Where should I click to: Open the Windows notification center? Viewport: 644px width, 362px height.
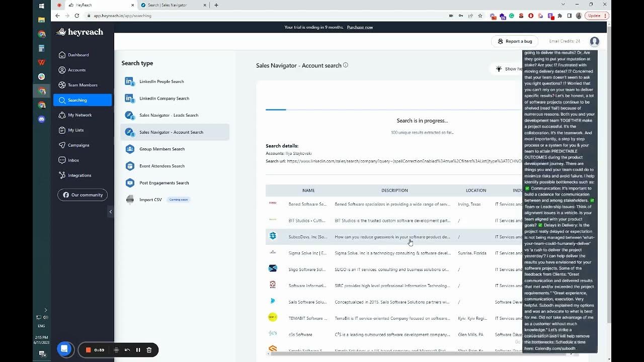(x=42, y=354)
